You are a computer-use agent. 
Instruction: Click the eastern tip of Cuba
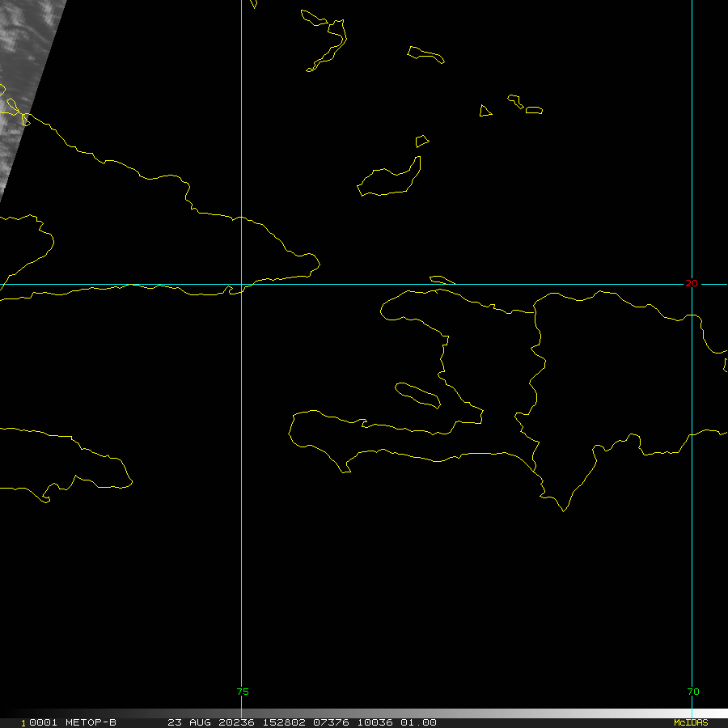pyautogui.click(x=317, y=261)
